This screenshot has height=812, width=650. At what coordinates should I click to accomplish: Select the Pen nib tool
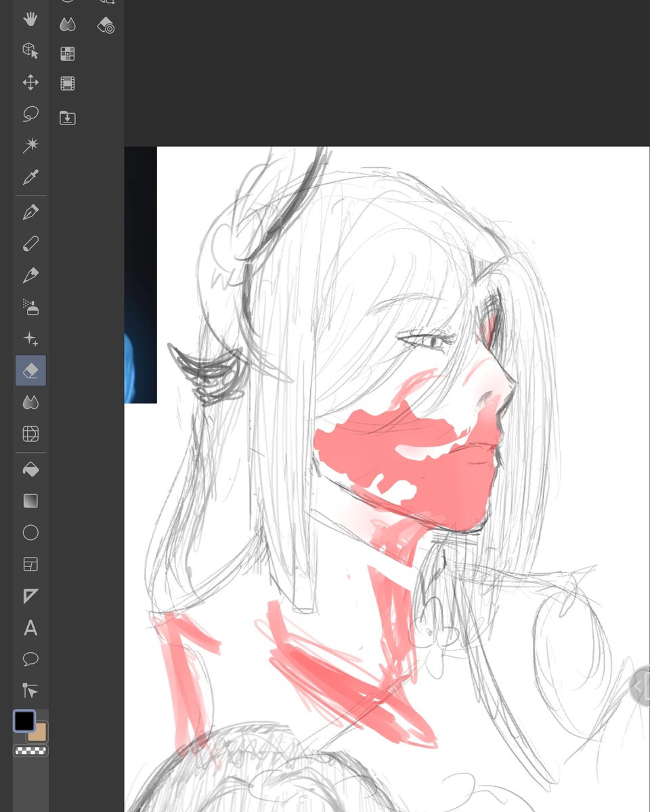[x=30, y=212]
